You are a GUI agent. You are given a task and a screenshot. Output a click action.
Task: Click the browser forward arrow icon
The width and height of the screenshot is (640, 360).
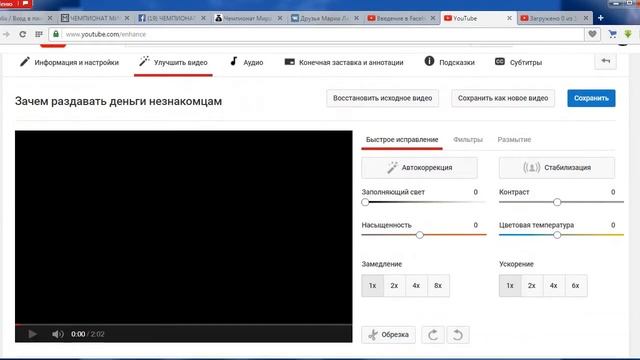click(x=6, y=34)
